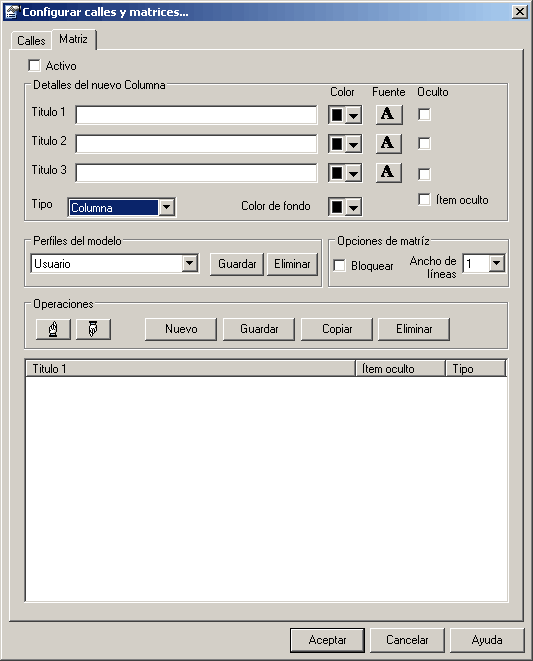Open font settings for Título 2
The height and width of the screenshot is (661, 533).
point(389,144)
